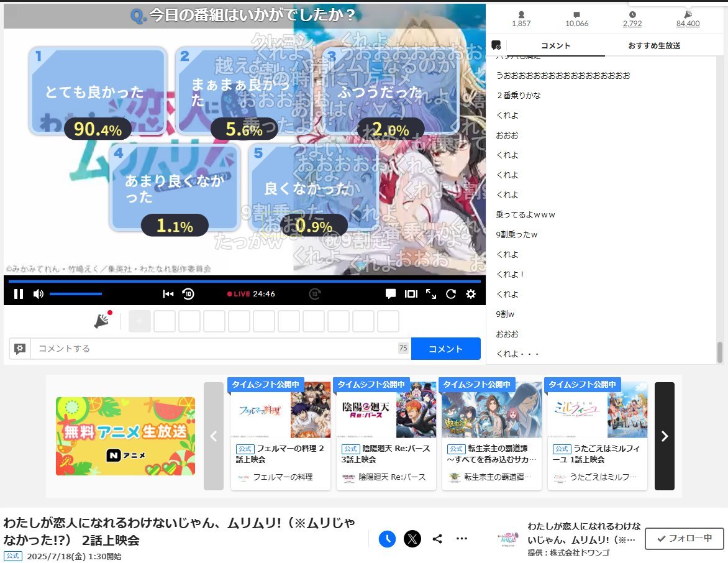
Task: Select poll option 5 良くなかった
Action: (x=314, y=187)
